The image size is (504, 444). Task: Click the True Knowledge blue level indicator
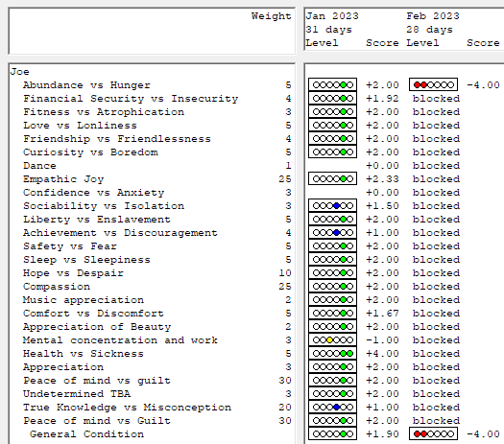[332, 408]
